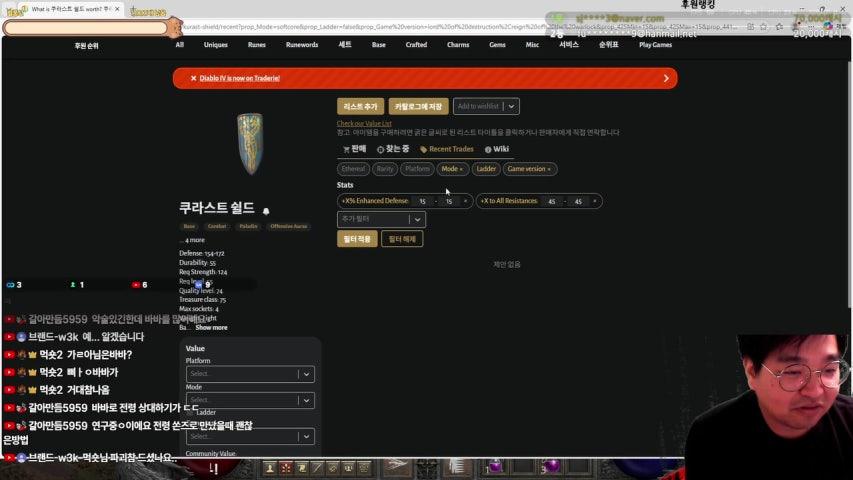Expand tags with '... 4 more'
The height and width of the screenshot is (480, 853).
pos(192,240)
